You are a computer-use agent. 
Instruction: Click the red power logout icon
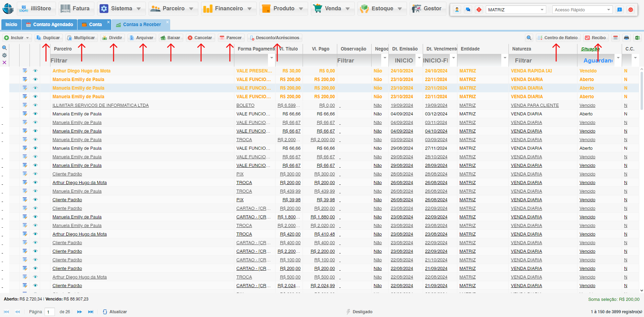[x=631, y=10]
